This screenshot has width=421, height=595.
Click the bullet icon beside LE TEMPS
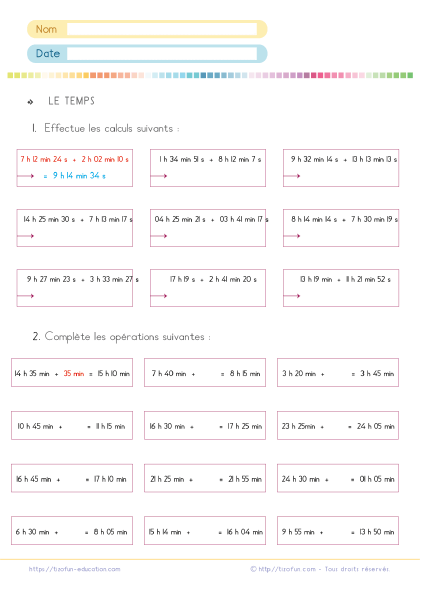(x=30, y=102)
